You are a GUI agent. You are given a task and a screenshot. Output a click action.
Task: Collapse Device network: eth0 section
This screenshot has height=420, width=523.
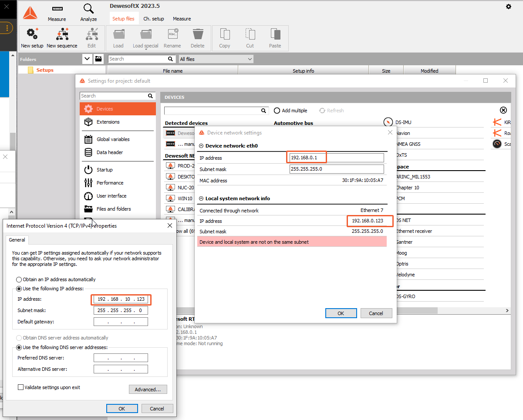[x=201, y=146]
